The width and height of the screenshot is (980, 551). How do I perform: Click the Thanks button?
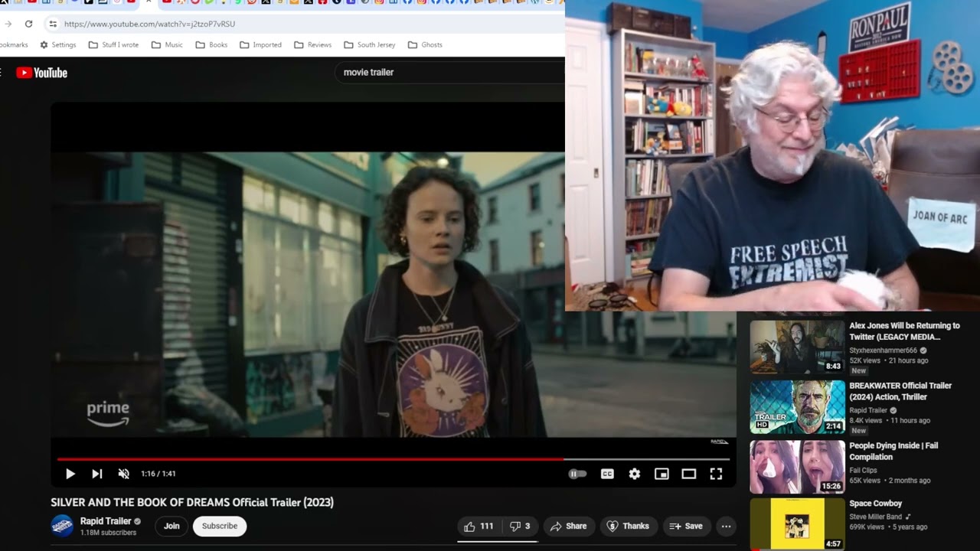click(628, 526)
